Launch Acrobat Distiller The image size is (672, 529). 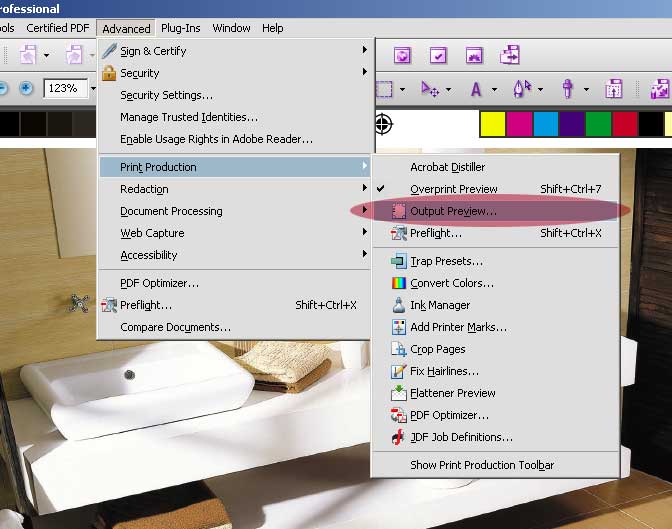[x=495, y=167]
